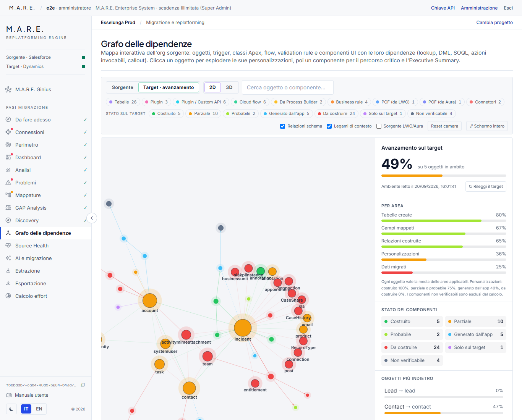Click Rileggi il target button
This screenshot has width=522, height=420.
pos(486,186)
